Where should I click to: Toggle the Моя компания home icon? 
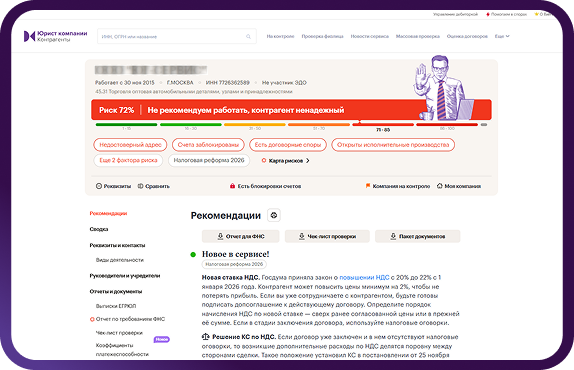pos(440,186)
